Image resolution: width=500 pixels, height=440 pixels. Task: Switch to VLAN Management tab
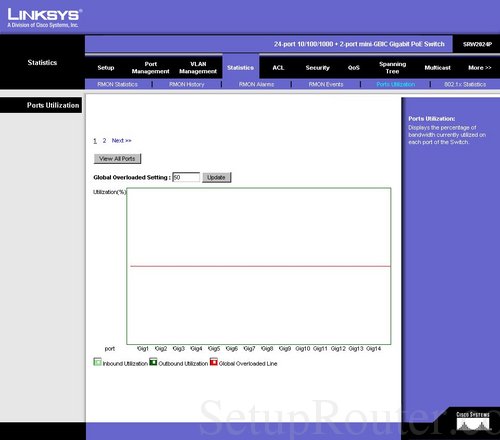pos(198,68)
